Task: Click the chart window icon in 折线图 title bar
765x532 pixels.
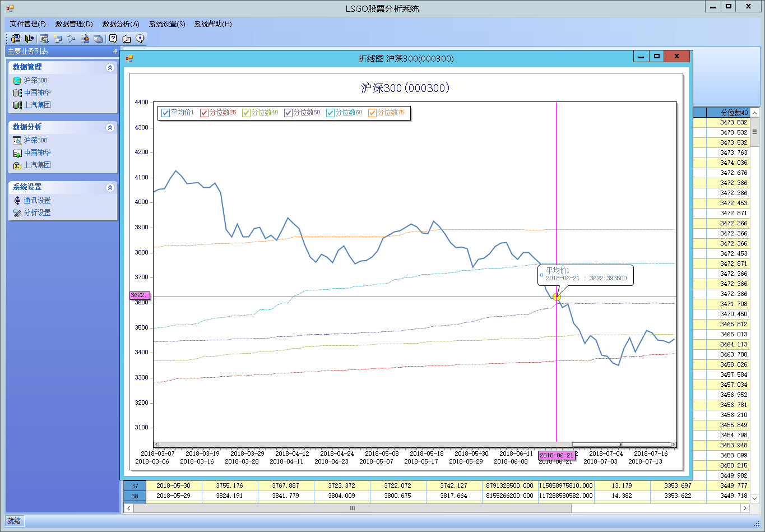Action: pyautogui.click(x=129, y=58)
